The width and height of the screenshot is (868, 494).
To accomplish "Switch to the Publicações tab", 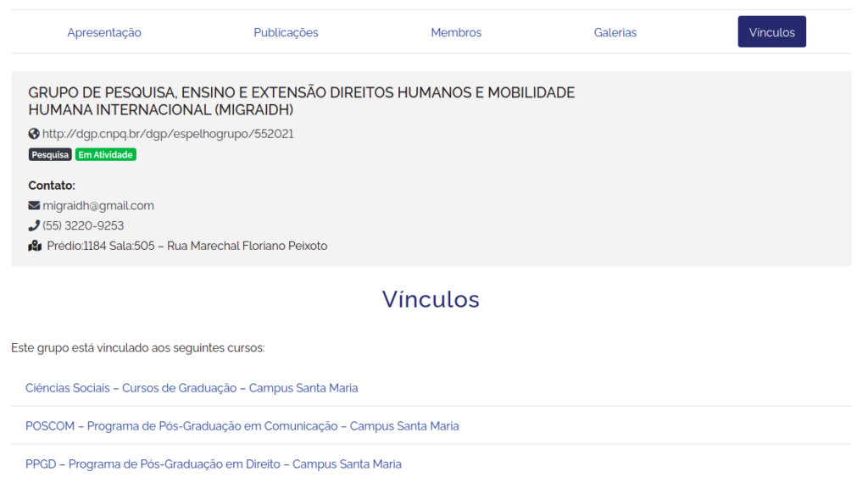I will tap(286, 32).
